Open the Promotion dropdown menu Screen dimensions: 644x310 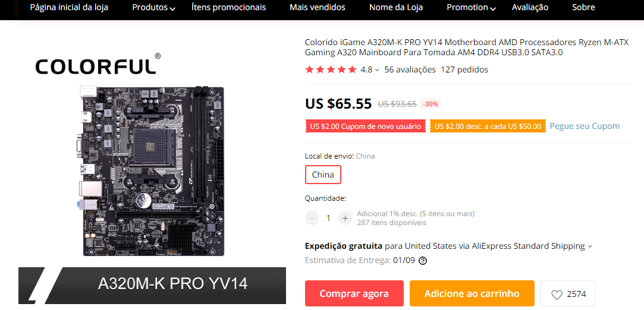click(471, 7)
